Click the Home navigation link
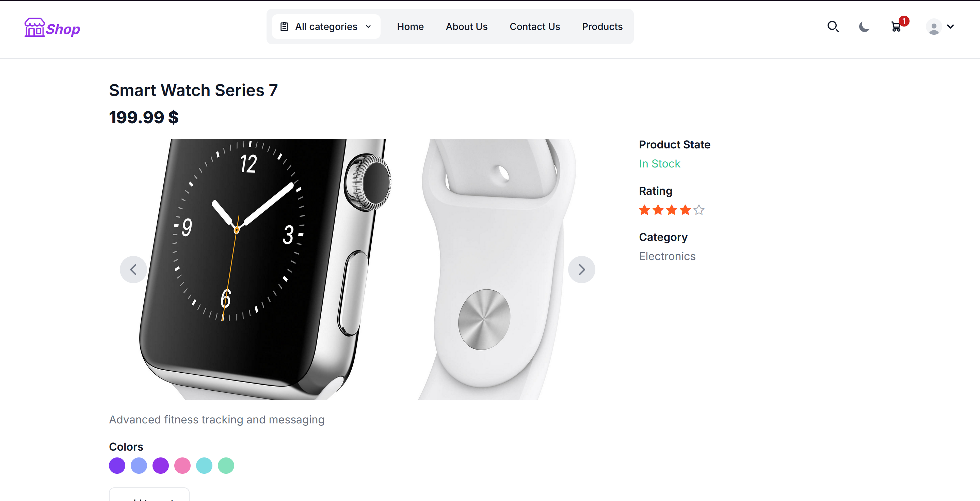980x501 pixels. (x=410, y=27)
